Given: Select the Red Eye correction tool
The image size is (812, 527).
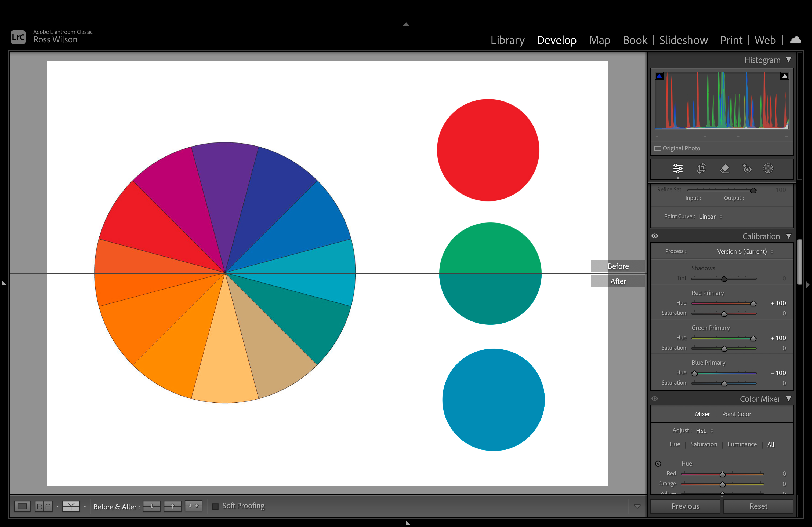Looking at the screenshot, I should pyautogui.click(x=747, y=169).
